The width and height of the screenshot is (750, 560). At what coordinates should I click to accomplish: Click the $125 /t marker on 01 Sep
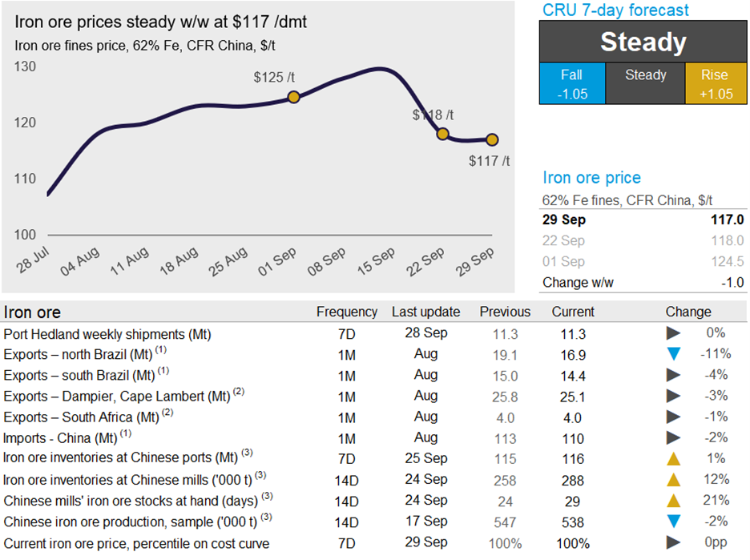pos(293,97)
